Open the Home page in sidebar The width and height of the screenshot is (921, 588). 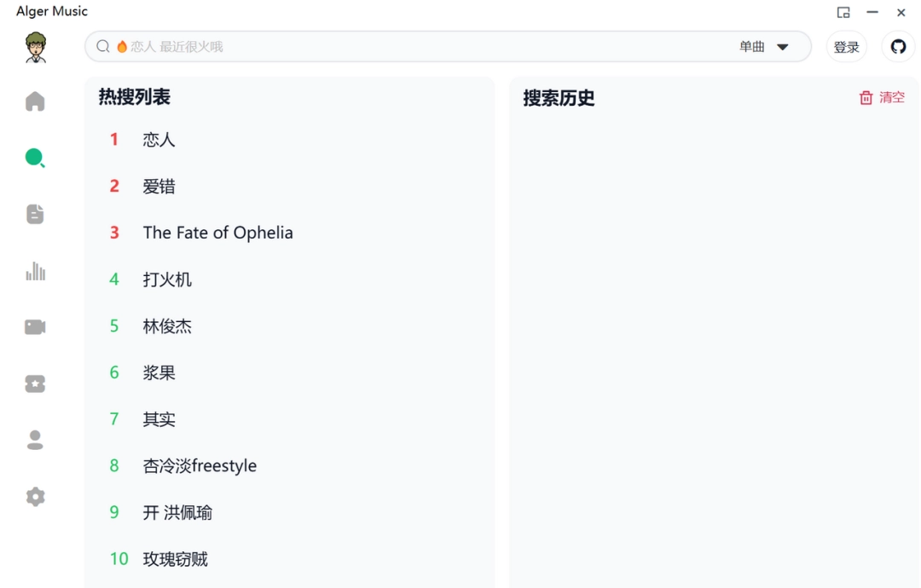coord(35,101)
